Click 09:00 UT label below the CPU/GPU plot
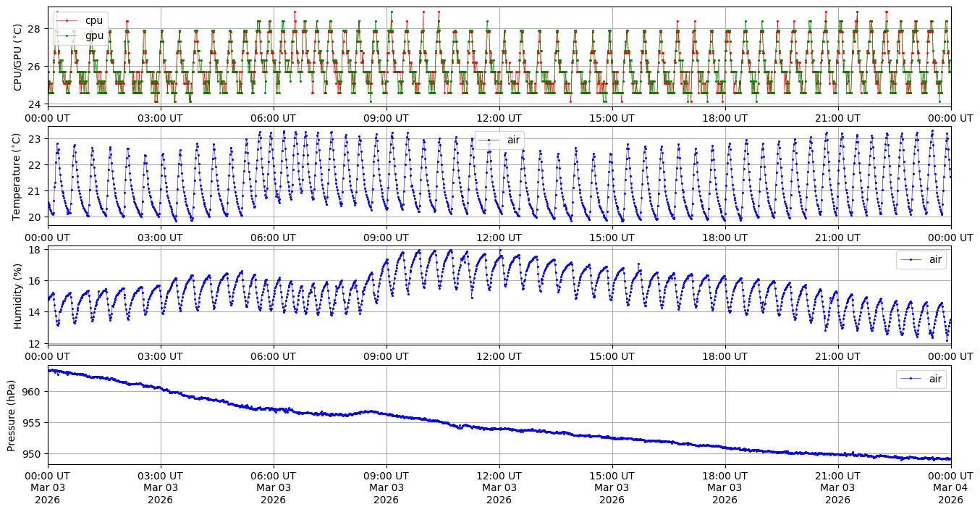This screenshot has width=980, height=512. click(x=386, y=118)
